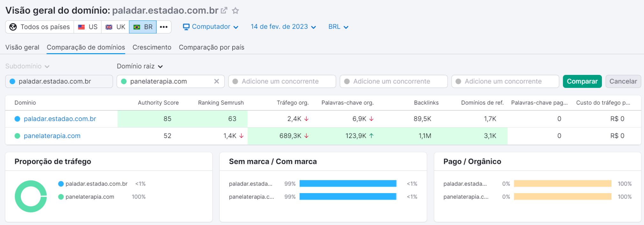Open Comparação por país tab
This screenshot has height=225, width=644.
click(211, 47)
